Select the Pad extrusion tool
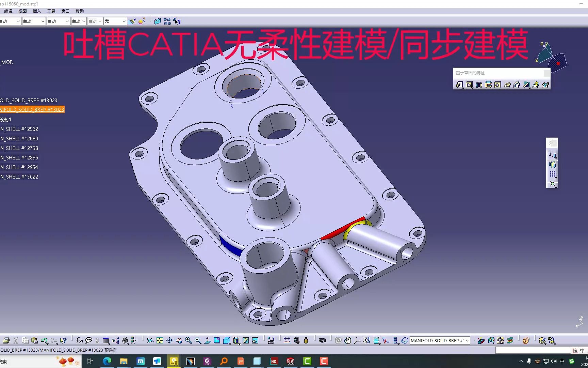The height and width of the screenshot is (368, 588). coord(460,85)
